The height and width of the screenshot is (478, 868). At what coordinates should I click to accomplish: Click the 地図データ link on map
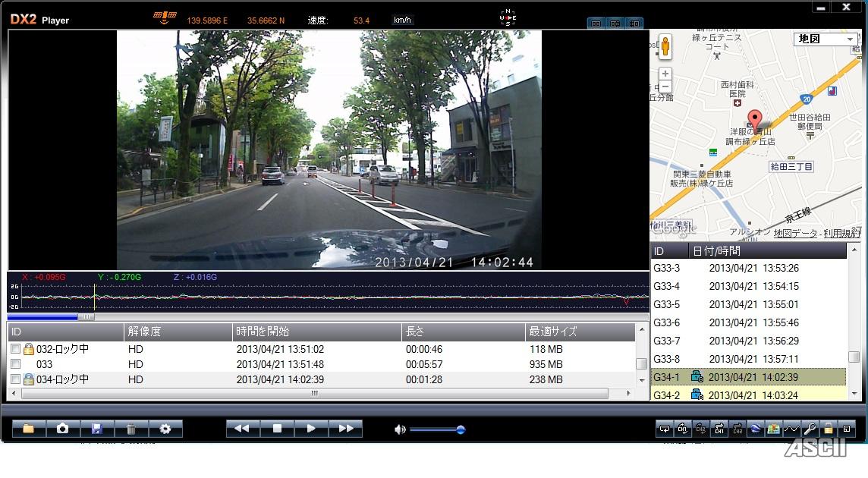tap(795, 234)
